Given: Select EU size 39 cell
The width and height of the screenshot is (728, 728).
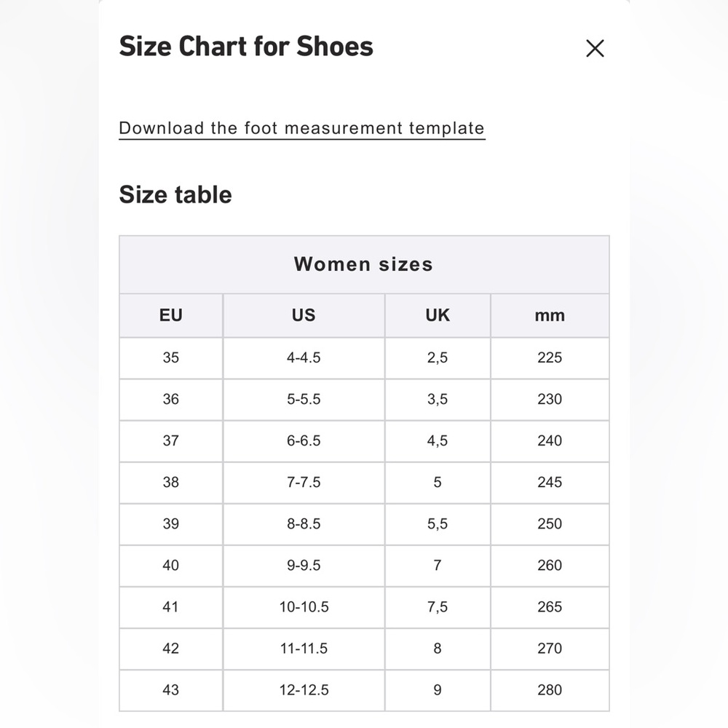Looking at the screenshot, I should pos(171,524).
